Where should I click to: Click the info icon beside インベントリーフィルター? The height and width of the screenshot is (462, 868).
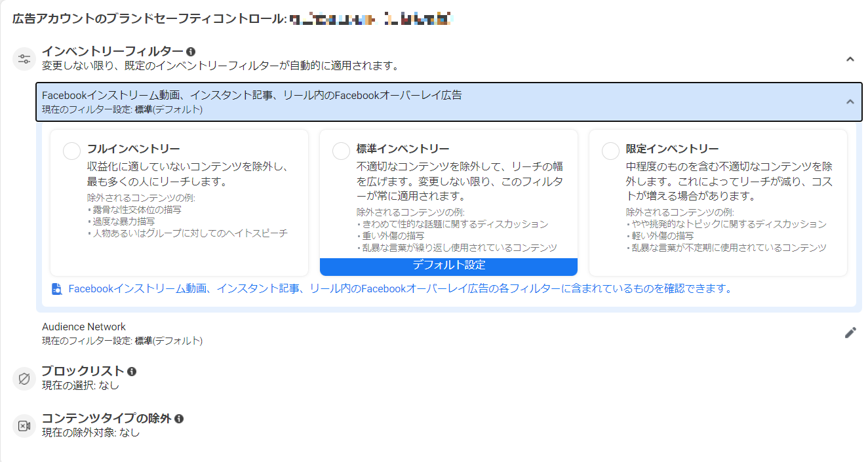[x=191, y=51]
